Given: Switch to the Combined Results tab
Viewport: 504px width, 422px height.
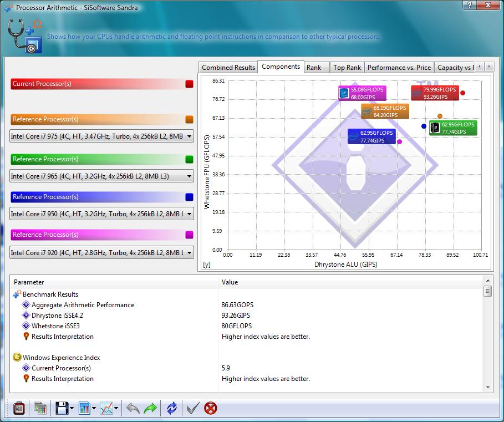Looking at the screenshot, I should pos(228,68).
